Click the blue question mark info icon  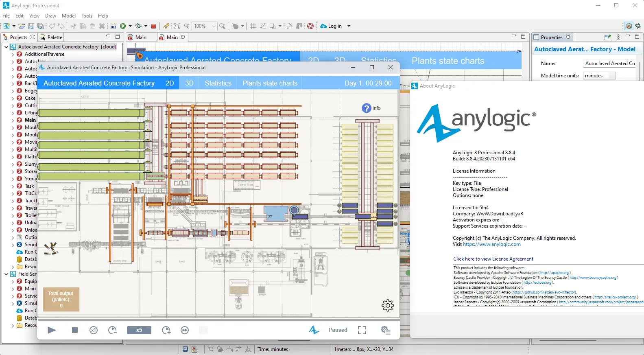[367, 108]
